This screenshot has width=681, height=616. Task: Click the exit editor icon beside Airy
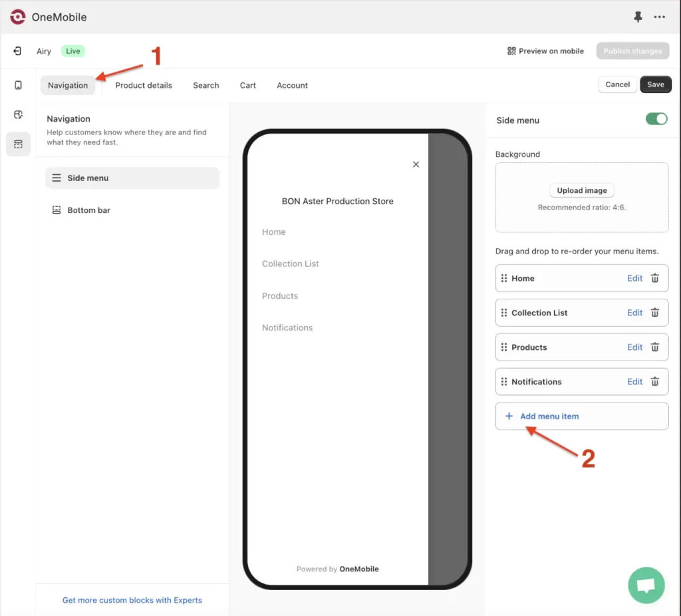pos(18,51)
